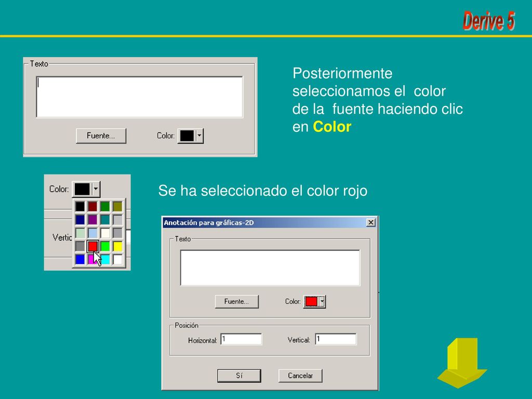Click the 'Horizontal:' label
Screen dimensions: 532x399
tap(203, 340)
